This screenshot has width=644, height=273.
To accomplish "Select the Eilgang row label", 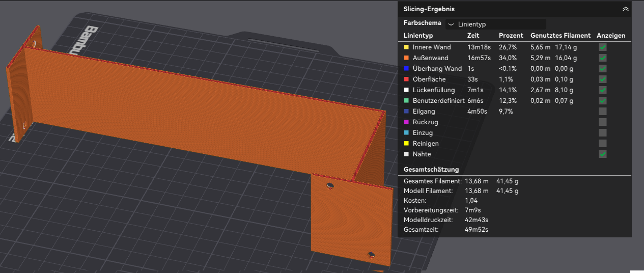I will [x=424, y=112].
